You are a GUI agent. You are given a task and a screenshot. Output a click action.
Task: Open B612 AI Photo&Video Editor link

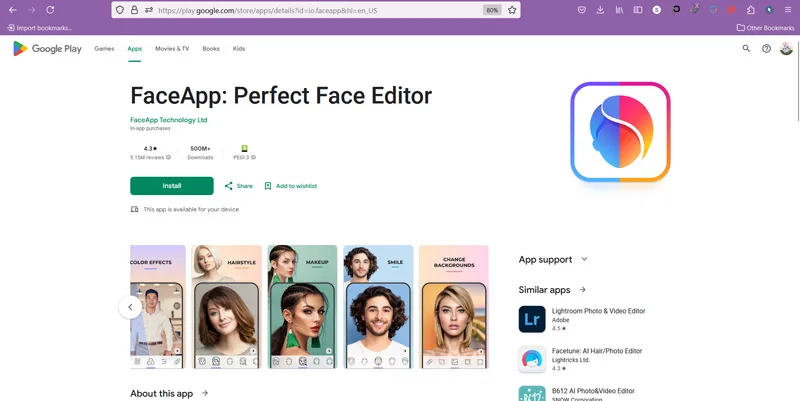click(x=593, y=391)
